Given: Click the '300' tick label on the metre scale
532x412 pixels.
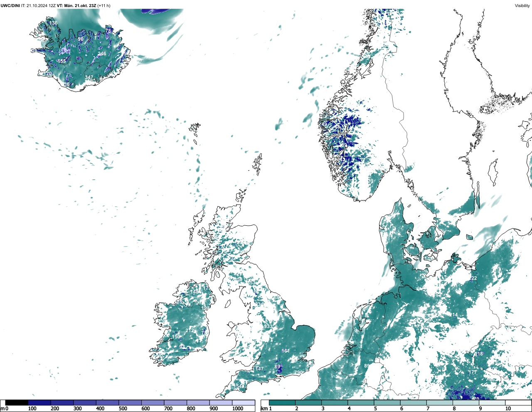Looking at the screenshot, I should click(x=77, y=409).
